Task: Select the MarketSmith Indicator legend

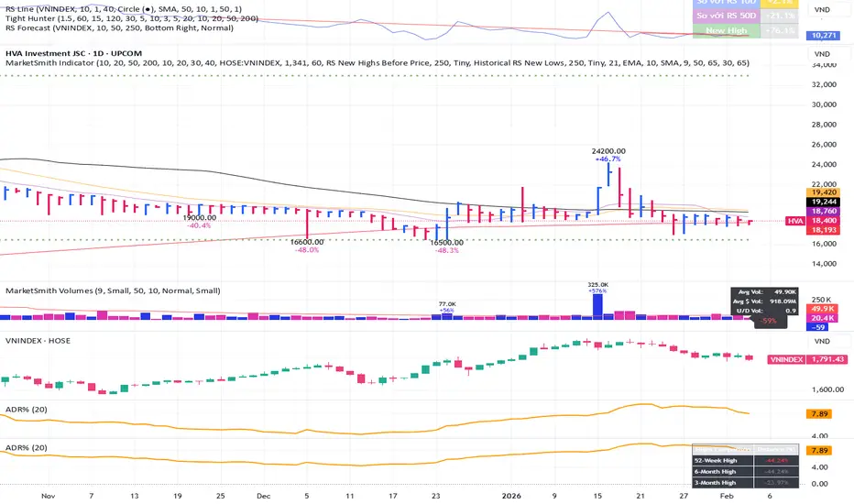Action: [377, 62]
